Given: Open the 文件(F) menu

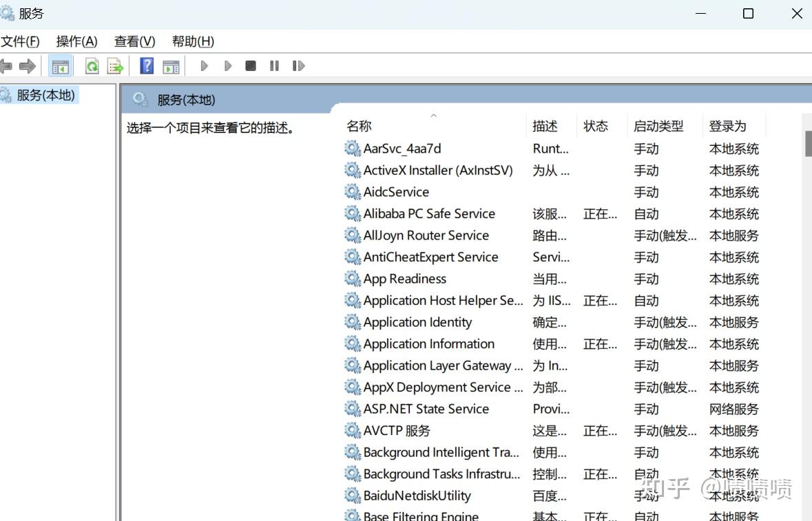Looking at the screenshot, I should tap(20, 41).
